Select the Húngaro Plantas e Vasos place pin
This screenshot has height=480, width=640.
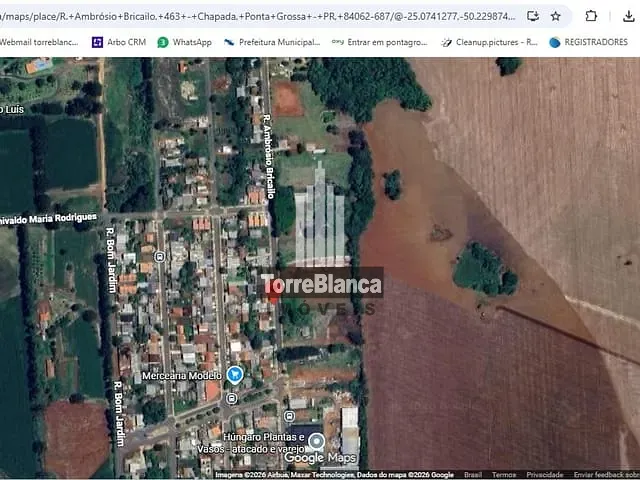tap(316, 442)
